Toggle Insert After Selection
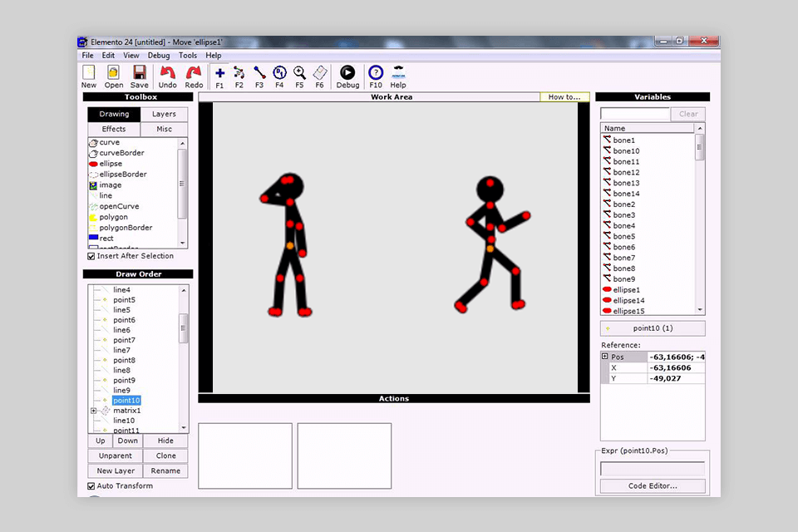Image resolution: width=798 pixels, height=532 pixels. pos(91,256)
